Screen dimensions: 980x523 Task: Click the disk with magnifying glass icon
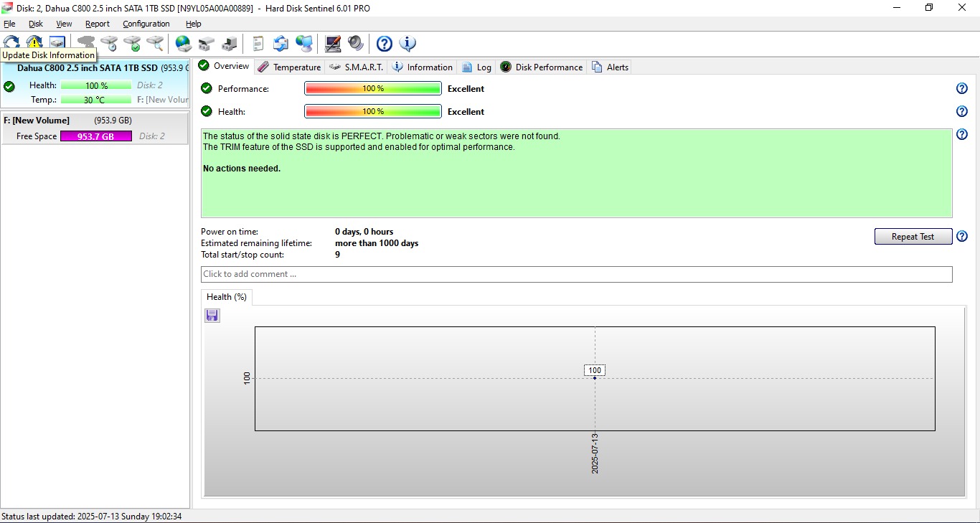coord(155,43)
